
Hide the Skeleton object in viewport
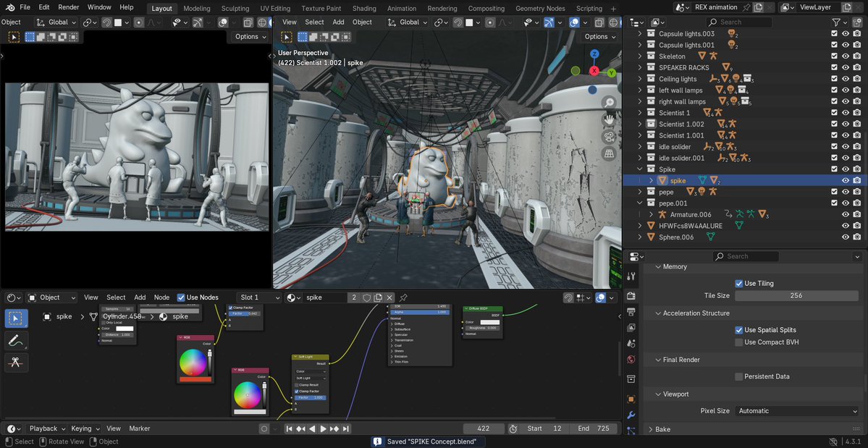845,56
